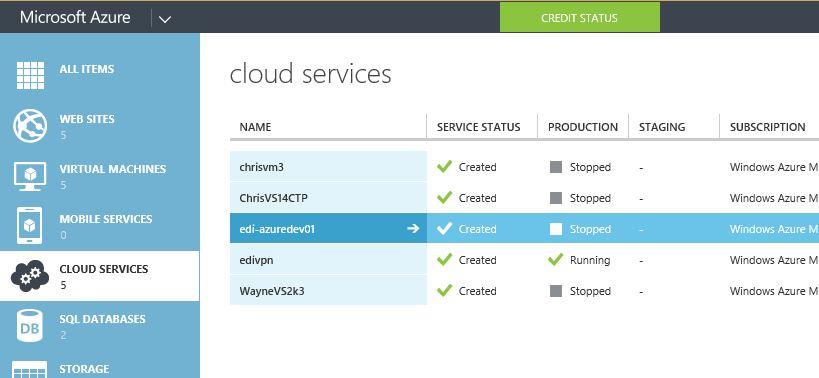Expand the dropdown chevron next to Microsoft Azure
This screenshot has height=378, width=819.
[165, 19]
